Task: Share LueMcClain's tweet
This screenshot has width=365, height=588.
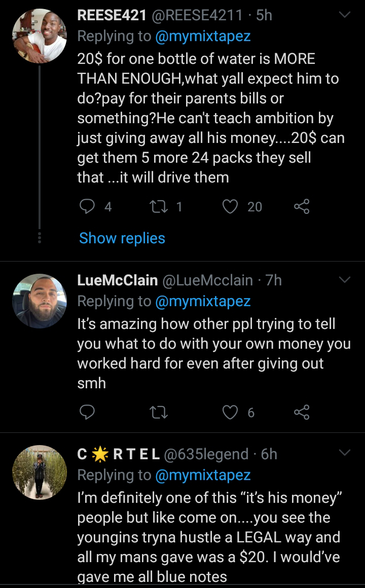Action: click(301, 413)
